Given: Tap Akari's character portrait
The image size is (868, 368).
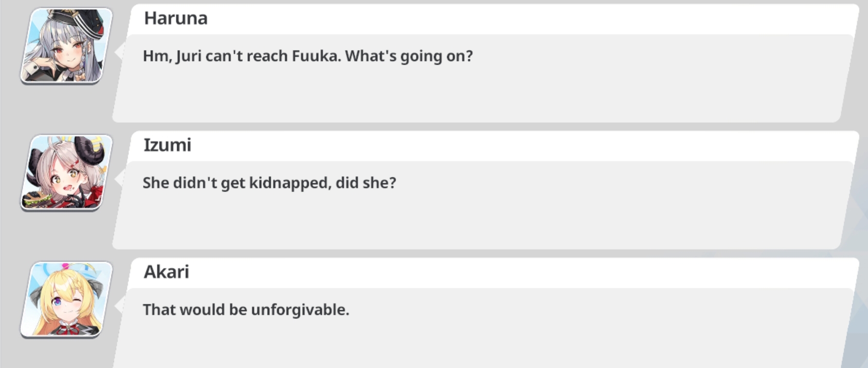Looking at the screenshot, I should click(x=66, y=299).
